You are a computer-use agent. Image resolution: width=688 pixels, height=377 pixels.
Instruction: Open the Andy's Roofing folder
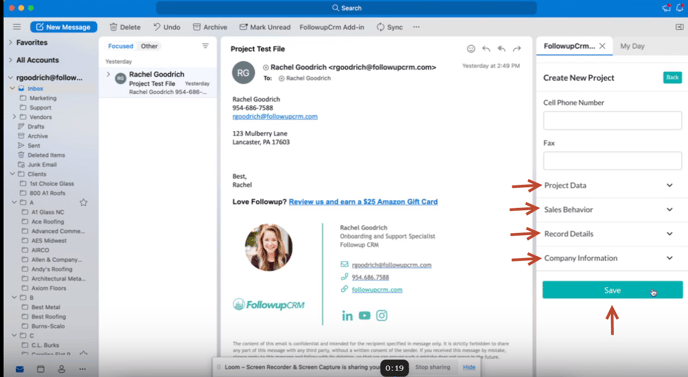51,269
